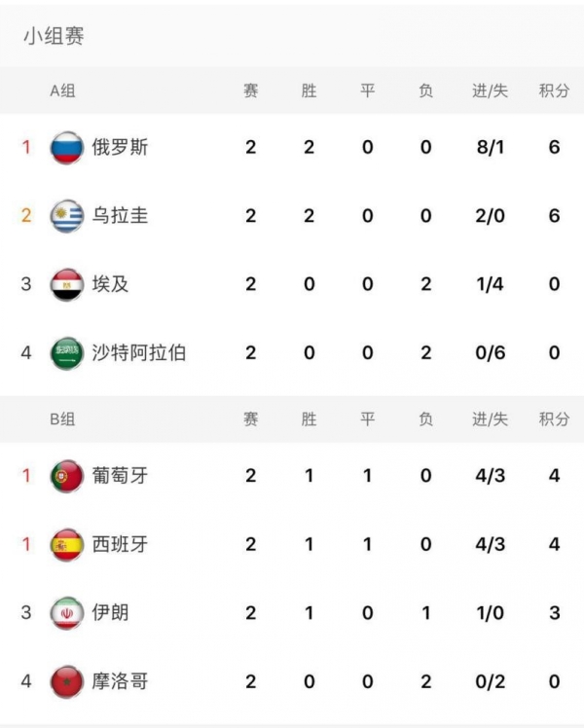Image resolution: width=584 pixels, height=728 pixels.
Task: Select the 沙特阿拉伯 team row
Action: (292, 353)
